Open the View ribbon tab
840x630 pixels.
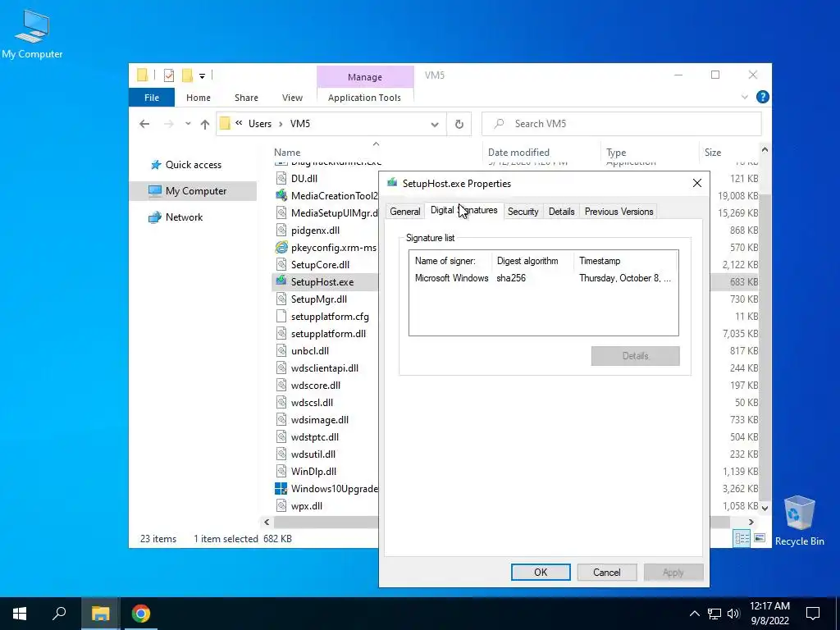[292, 98]
